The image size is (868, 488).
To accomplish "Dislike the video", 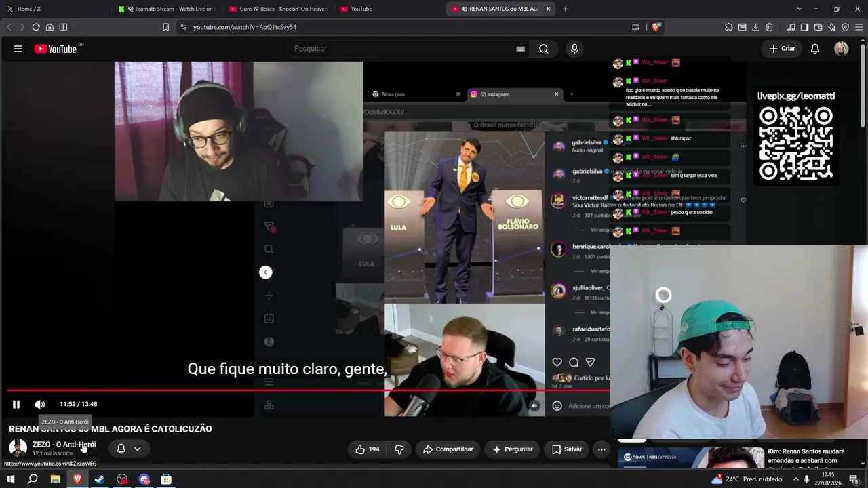I will coord(399,449).
